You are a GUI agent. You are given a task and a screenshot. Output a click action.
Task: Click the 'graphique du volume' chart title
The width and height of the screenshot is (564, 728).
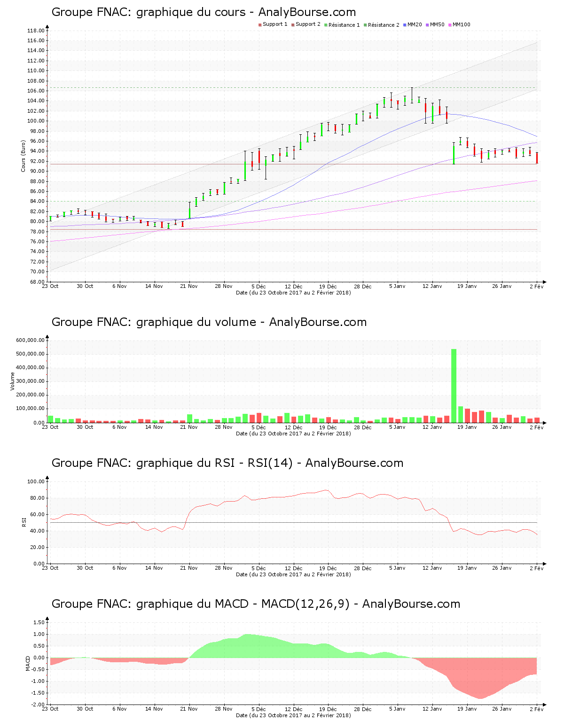[209, 322]
